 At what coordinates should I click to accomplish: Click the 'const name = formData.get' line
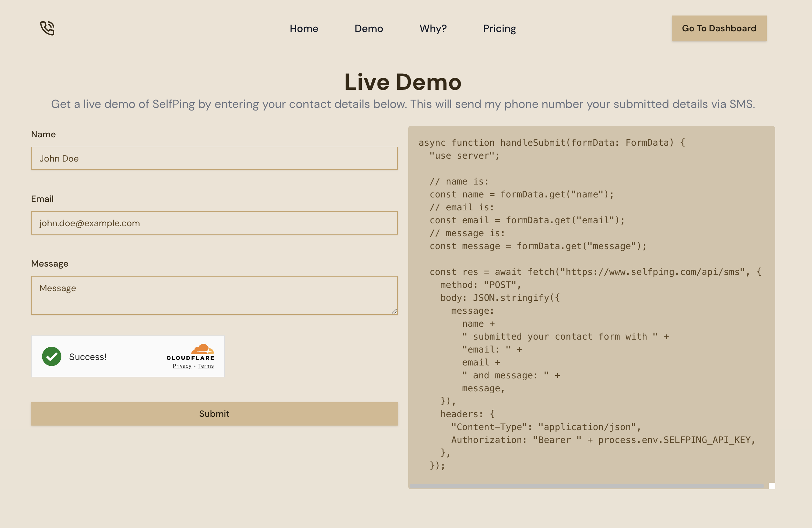522,195
